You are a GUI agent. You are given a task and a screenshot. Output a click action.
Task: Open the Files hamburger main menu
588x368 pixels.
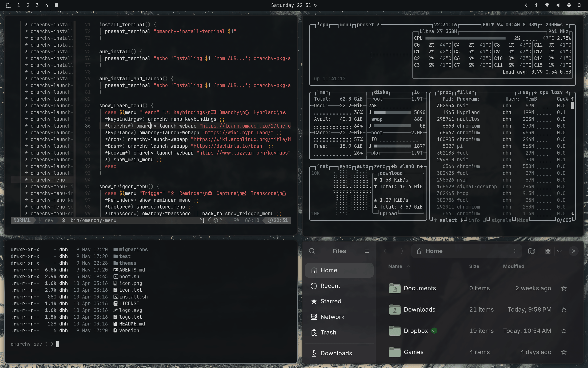[366, 251]
